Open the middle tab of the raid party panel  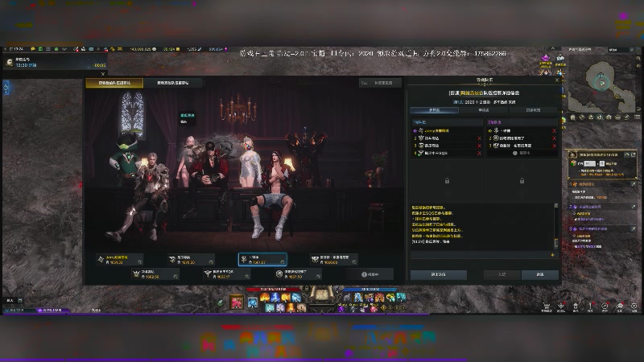(x=484, y=110)
